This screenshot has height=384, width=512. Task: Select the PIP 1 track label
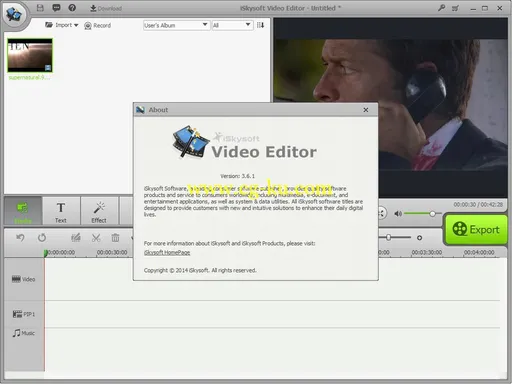23,314
